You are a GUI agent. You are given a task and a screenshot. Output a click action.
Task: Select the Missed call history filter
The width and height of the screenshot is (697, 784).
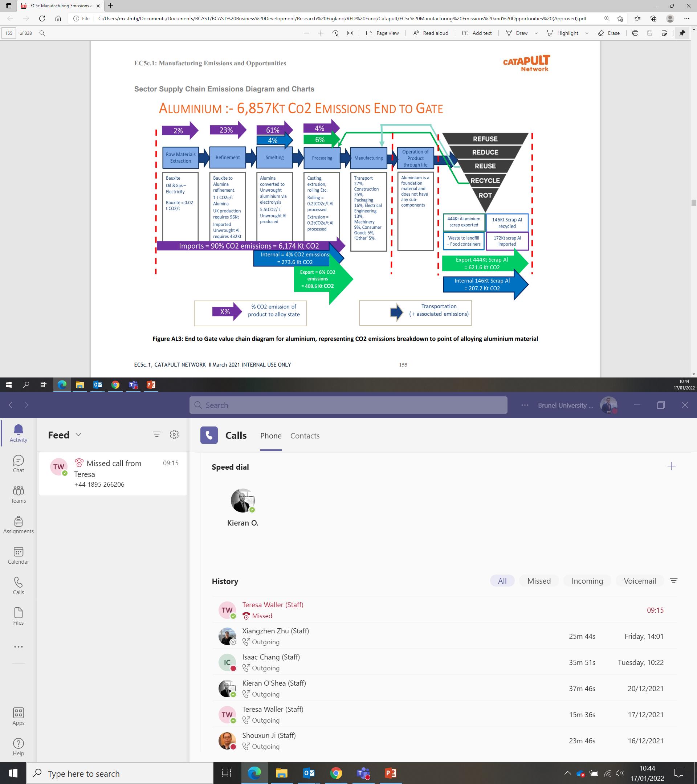[x=539, y=581]
